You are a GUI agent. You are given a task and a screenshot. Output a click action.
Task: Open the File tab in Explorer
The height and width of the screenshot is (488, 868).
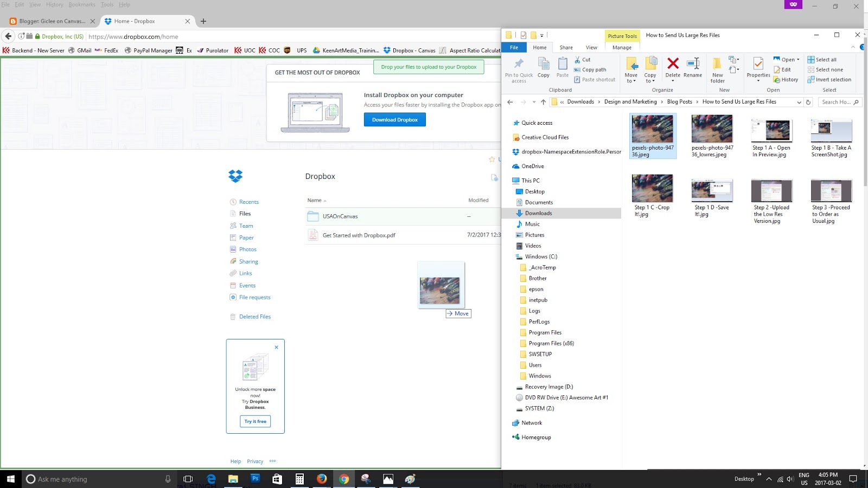pos(514,47)
